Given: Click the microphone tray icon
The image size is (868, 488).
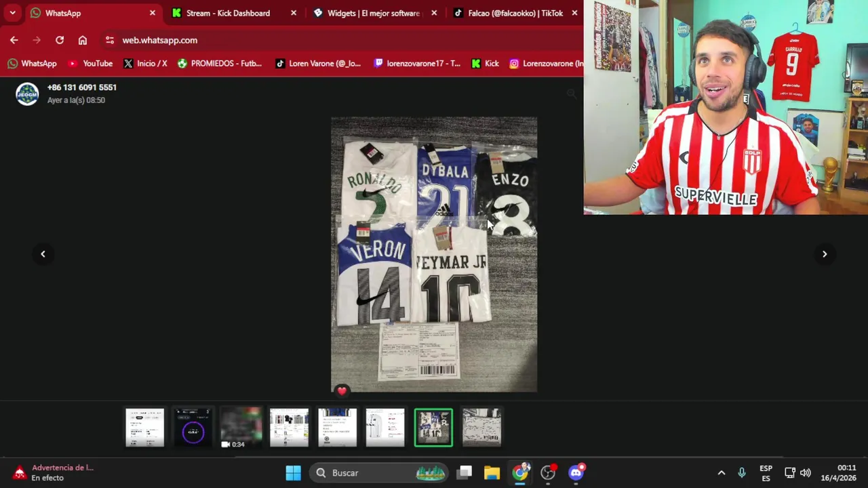Looking at the screenshot, I should pos(742,472).
